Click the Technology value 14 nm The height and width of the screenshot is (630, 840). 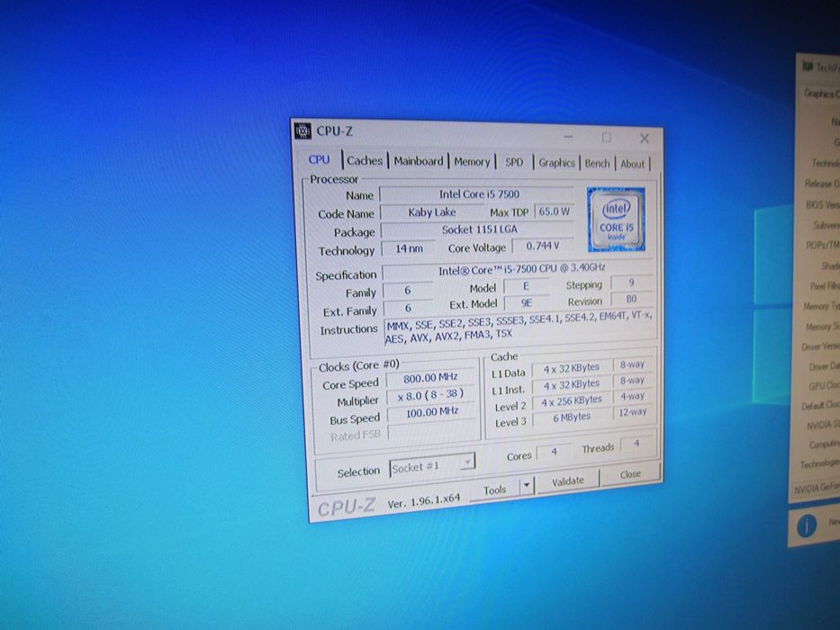[x=408, y=248]
